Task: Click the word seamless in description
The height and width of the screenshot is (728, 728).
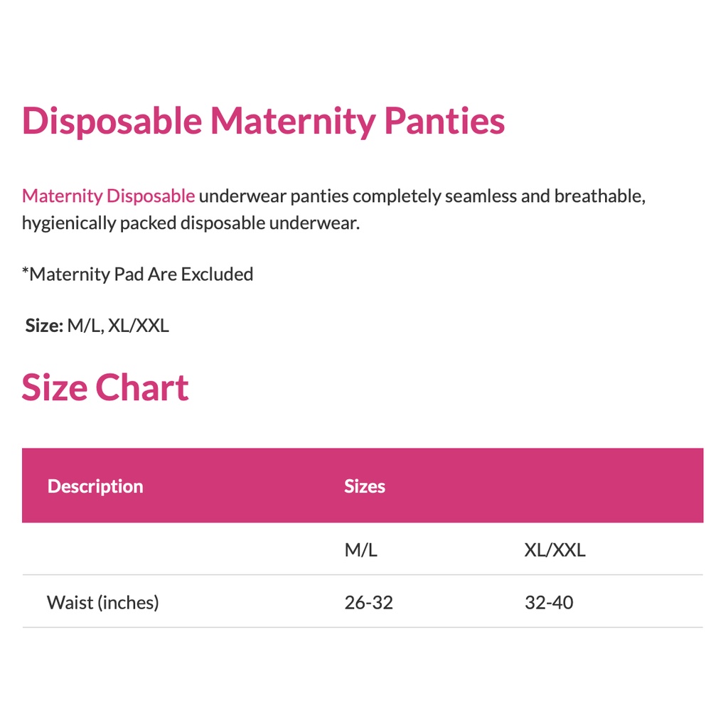Action: (x=481, y=196)
